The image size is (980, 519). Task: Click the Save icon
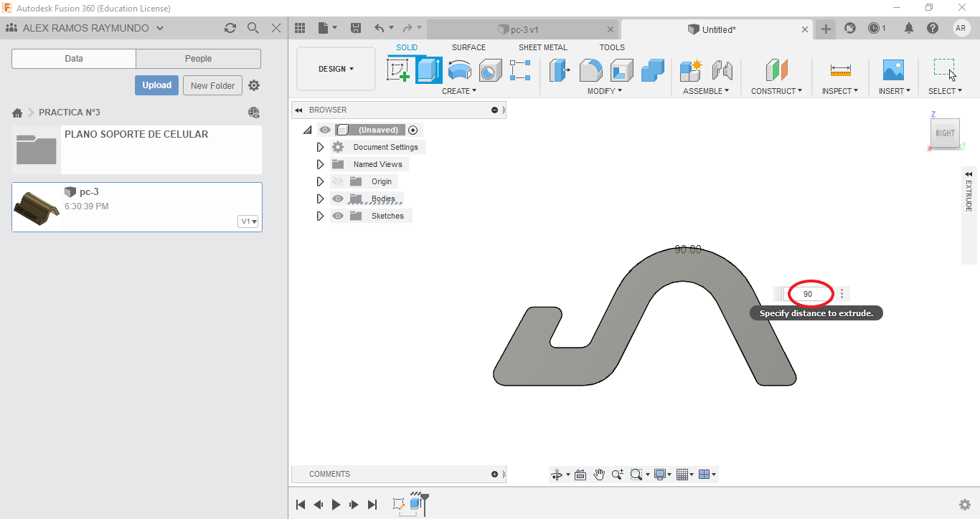pos(355,29)
